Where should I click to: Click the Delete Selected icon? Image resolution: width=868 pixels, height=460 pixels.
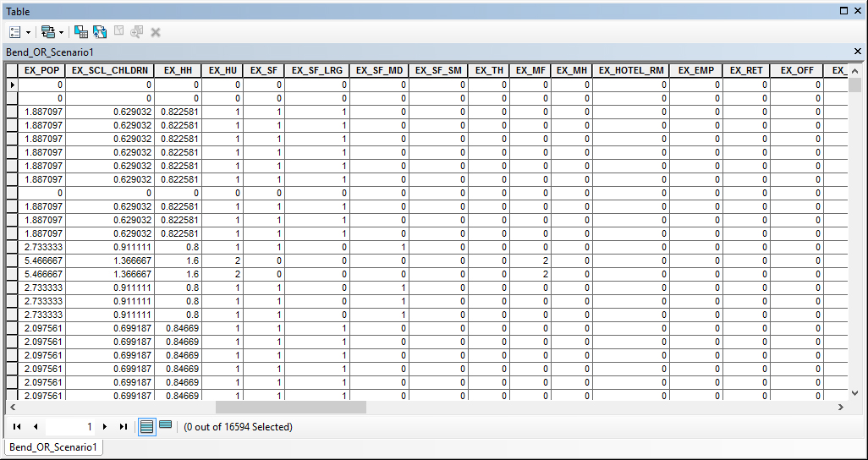click(x=156, y=33)
